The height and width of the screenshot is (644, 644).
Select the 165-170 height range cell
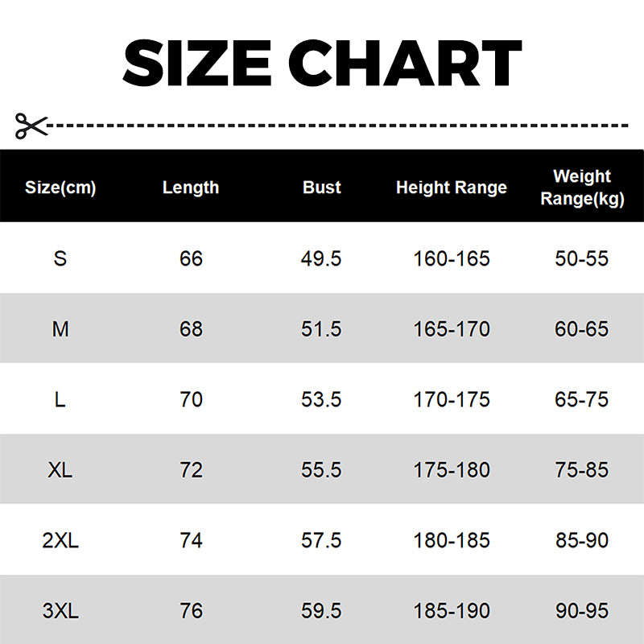click(x=452, y=328)
